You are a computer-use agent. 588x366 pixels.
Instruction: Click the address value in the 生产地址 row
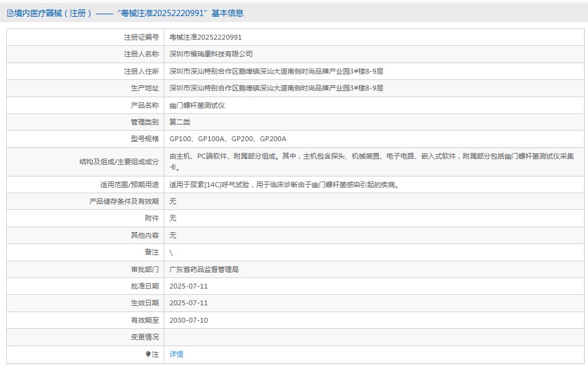coord(276,88)
